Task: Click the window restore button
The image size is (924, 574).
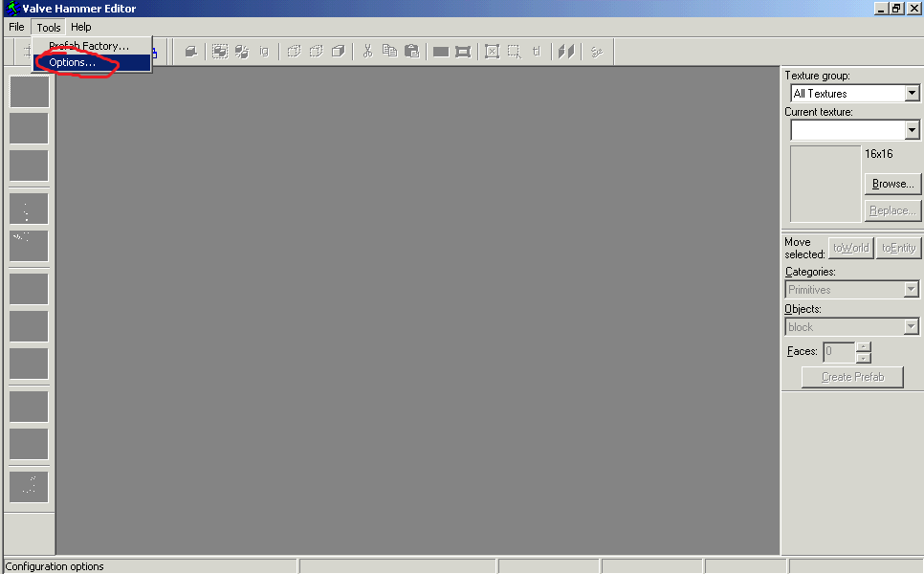Action: pyautogui.click(x=897, y=9)
